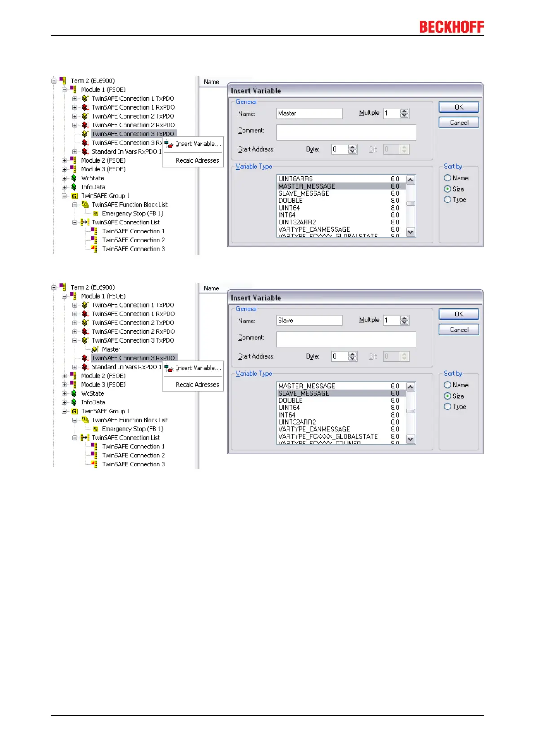Expand WcState node in tree beside Slave dialog
Image resolution: width=535 pixels, height=756 pixels.
click(64, 394)
